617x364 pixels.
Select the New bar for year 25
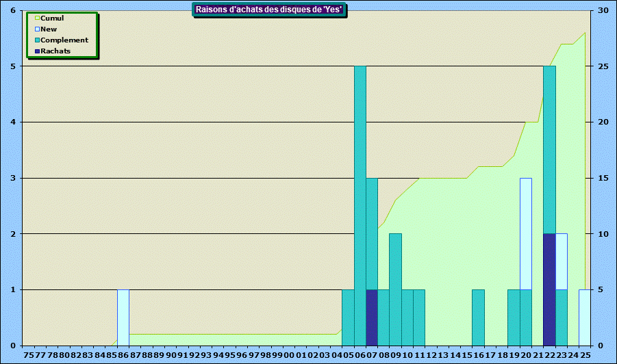(583, 317)
